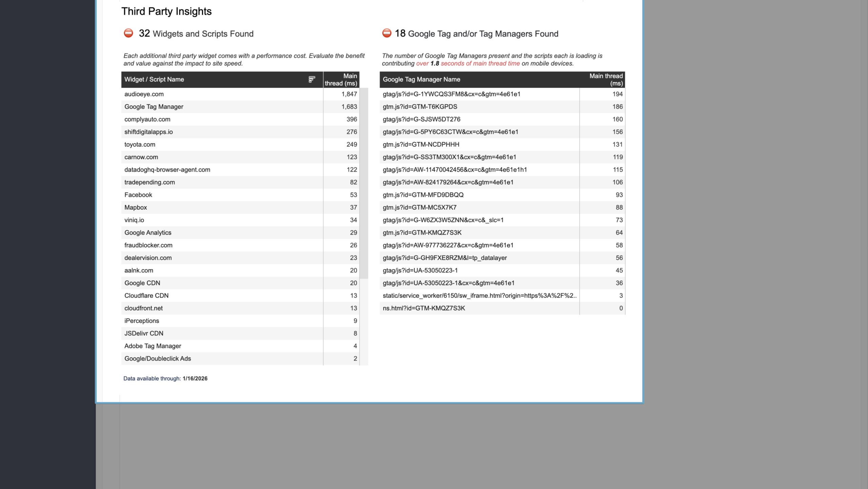Click the red 'seconds of main thread time' text
868x489 pixels.
tap(480, 63)
